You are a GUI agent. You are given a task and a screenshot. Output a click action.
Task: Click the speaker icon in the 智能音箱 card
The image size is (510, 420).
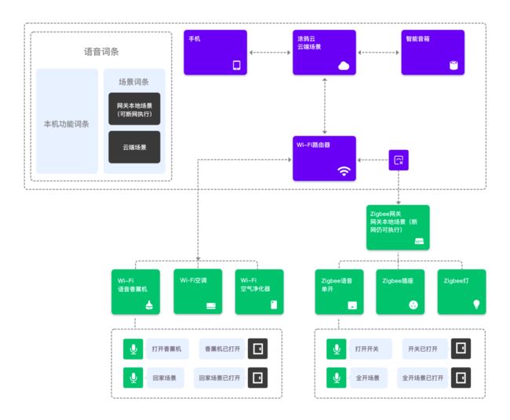point(454,65)
